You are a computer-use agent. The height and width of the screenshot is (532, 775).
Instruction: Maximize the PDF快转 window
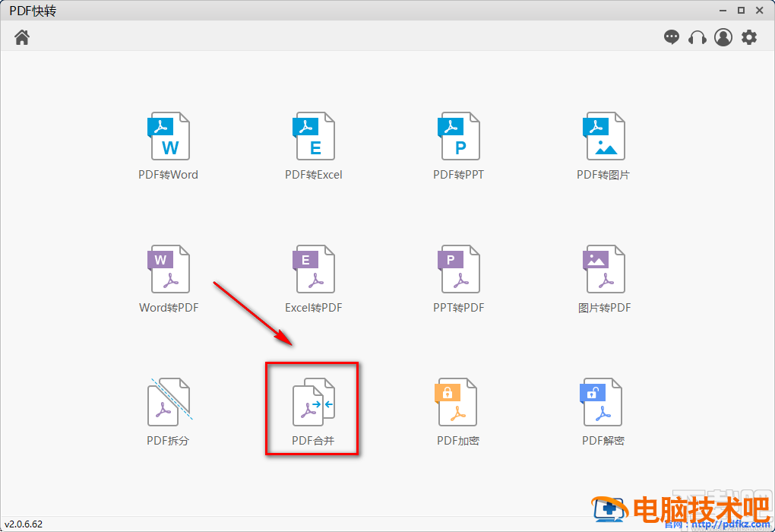click(x=741, y=11)
